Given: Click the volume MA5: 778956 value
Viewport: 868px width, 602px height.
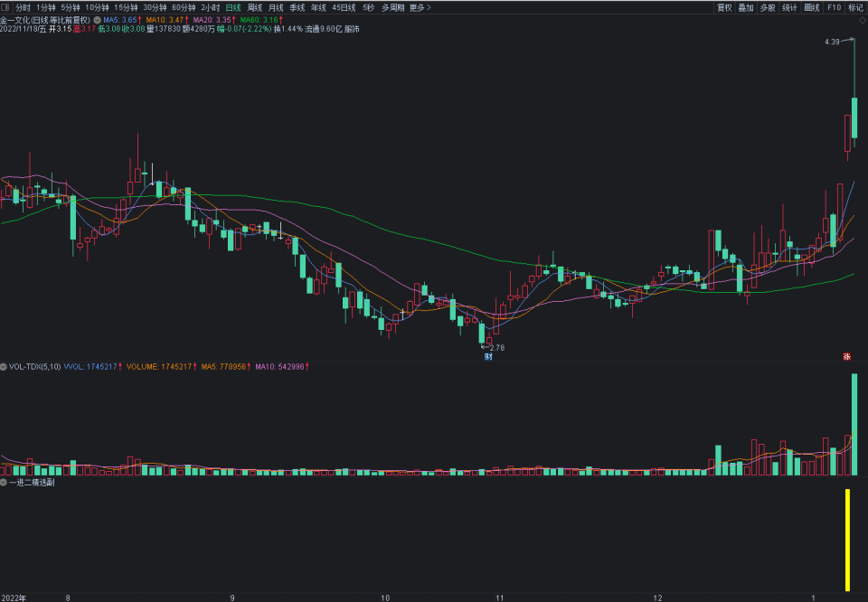Looking at the screenshot, I should pos(226,367).
